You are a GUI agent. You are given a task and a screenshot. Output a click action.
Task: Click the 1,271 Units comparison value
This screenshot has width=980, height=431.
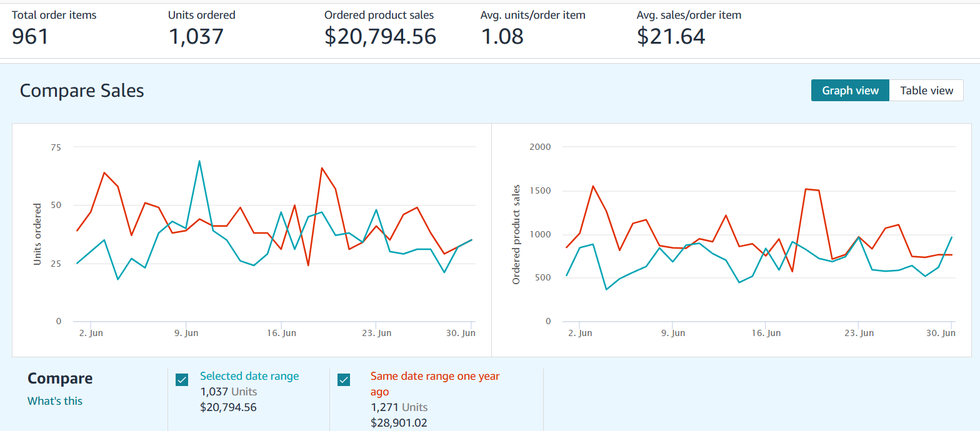[399, 407]
